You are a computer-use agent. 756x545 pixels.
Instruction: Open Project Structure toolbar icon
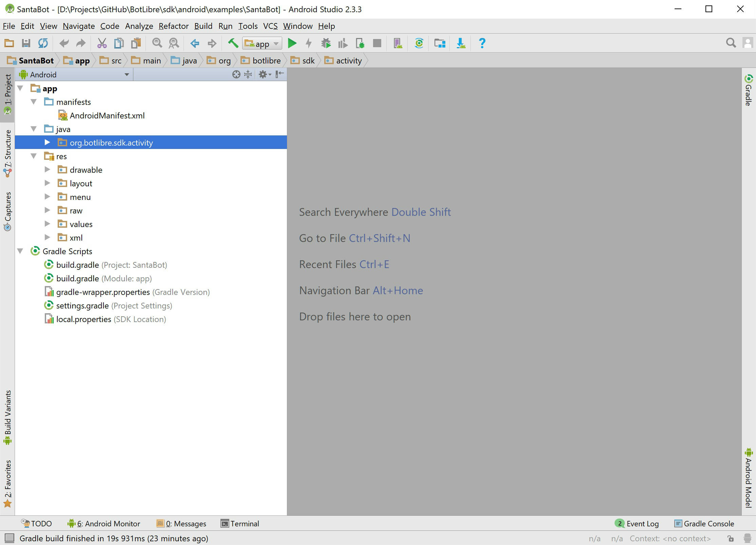tap(440, 43)
